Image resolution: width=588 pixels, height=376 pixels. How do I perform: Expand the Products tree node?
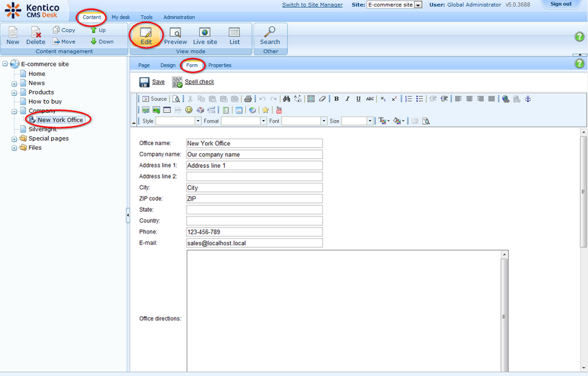click(15, 92)
